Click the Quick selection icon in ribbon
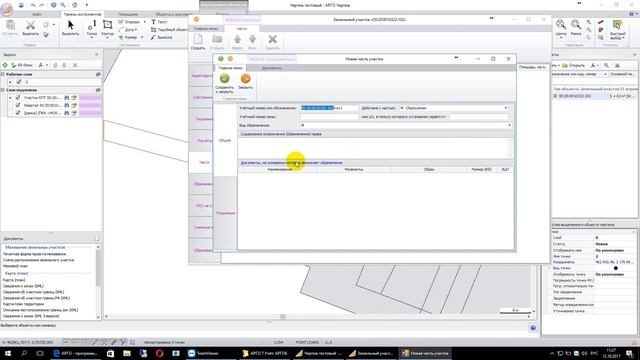This screenshot has width=640, height=360. (618, 29)
